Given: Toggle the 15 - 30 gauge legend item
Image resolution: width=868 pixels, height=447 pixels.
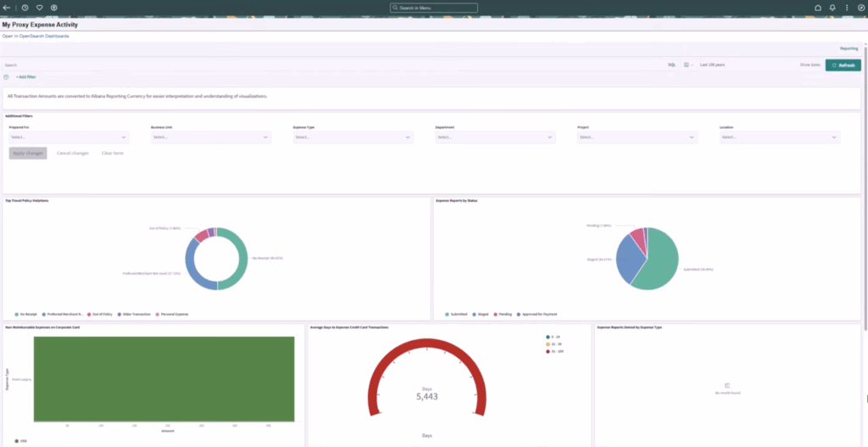Looking at the screenshot, I should pyautogui.click(x=555, y=344).
